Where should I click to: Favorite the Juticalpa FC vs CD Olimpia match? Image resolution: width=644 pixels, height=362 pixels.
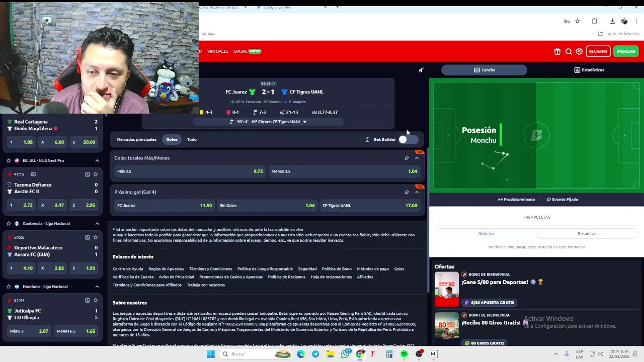click(x=96, y=300)
